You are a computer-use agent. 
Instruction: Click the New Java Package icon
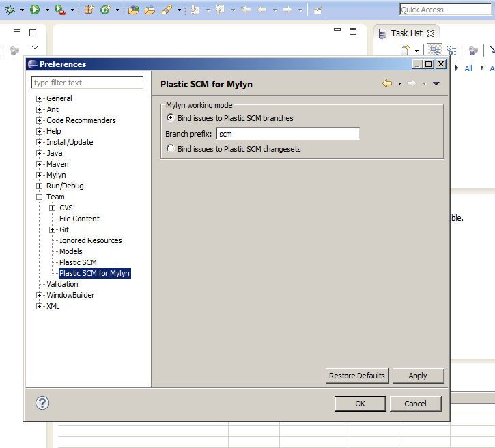(89, 10)
